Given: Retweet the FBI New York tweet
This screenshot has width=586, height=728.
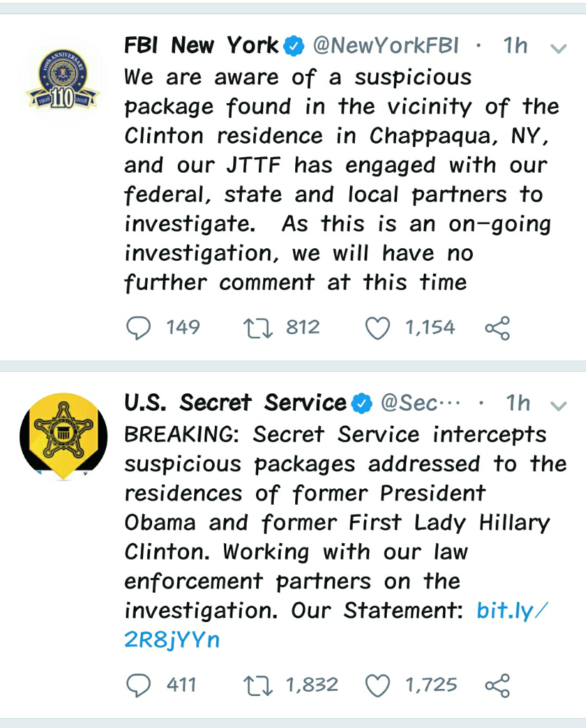Looking at the screenshot, I should (x=258, y=328).
